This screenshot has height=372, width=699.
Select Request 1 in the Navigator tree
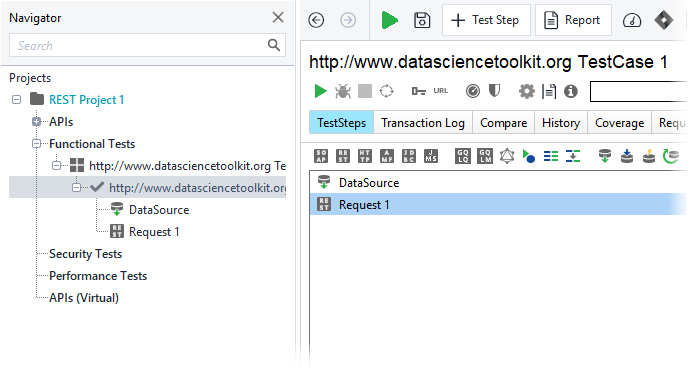(154, 231)
